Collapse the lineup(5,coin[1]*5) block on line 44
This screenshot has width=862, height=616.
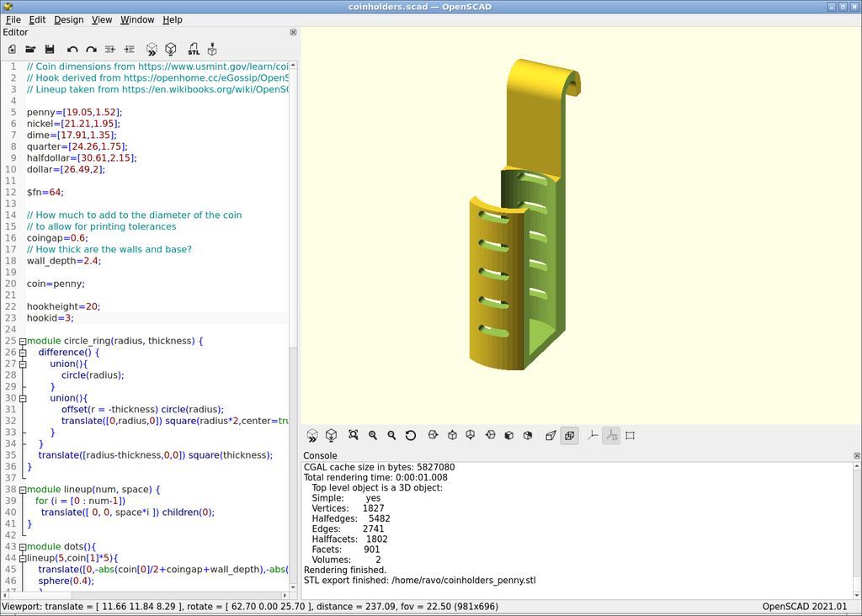[23, 558]
